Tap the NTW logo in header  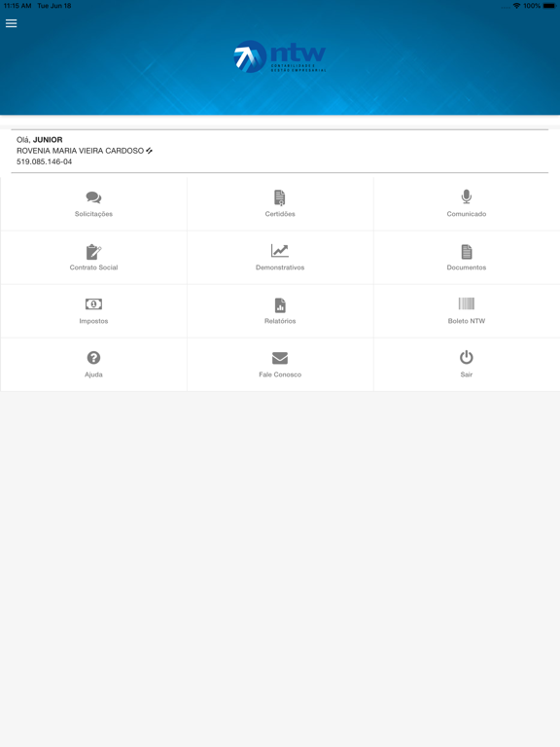click(280, 56)
